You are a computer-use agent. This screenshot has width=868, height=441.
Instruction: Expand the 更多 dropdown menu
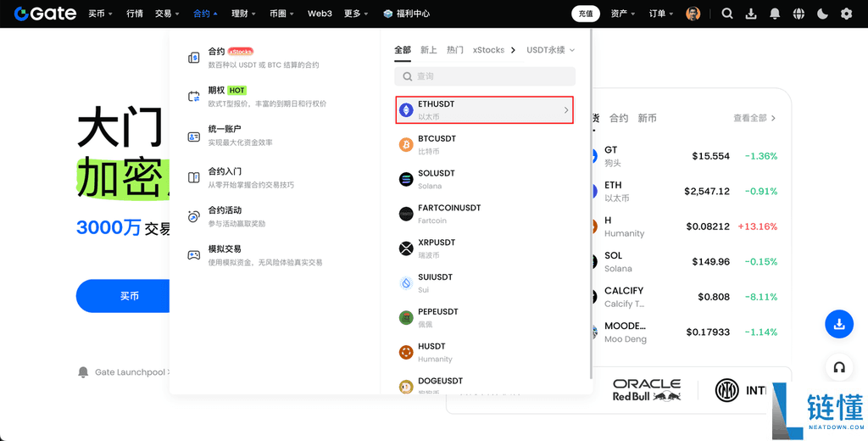pos(356,14)
